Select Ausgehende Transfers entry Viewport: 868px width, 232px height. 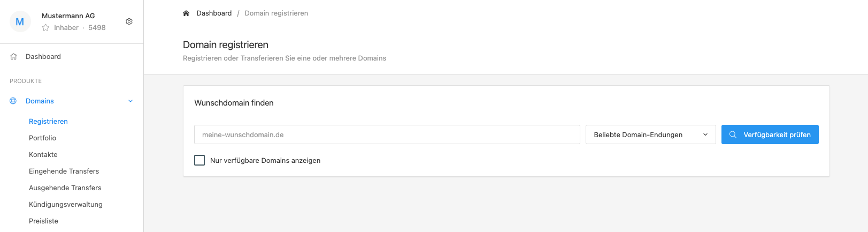65,188
